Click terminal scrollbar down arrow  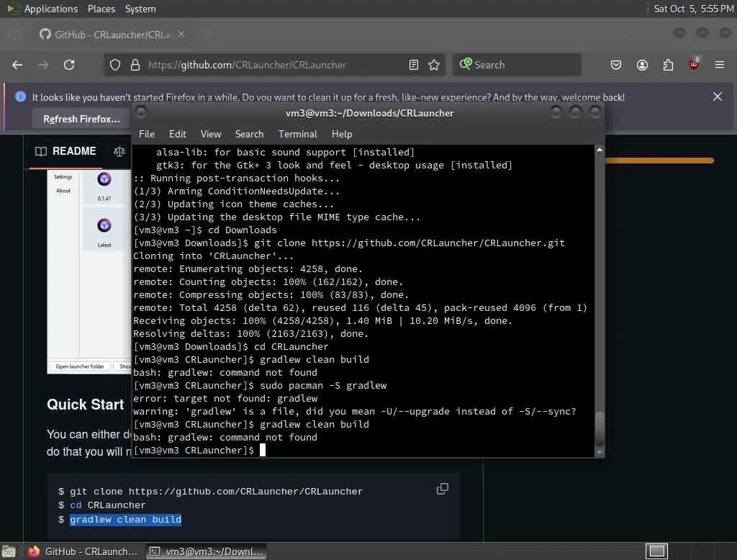coord(600,452)
